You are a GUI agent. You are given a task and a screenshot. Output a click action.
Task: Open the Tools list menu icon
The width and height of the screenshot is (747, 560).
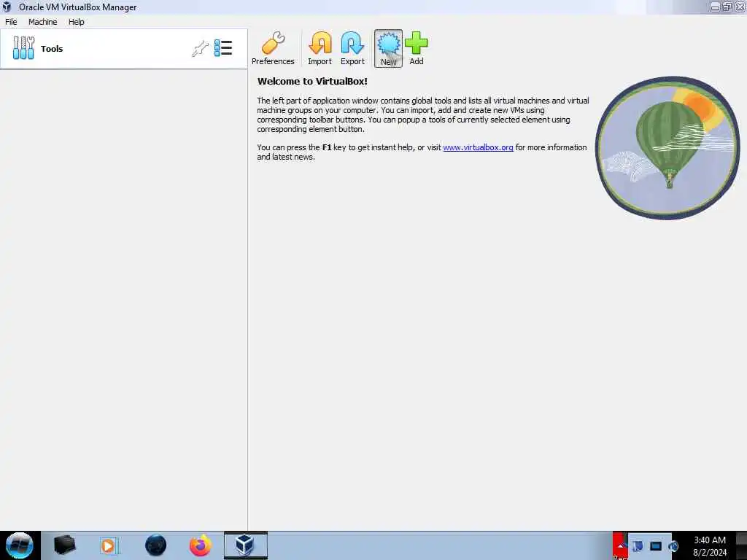[223, 48]
